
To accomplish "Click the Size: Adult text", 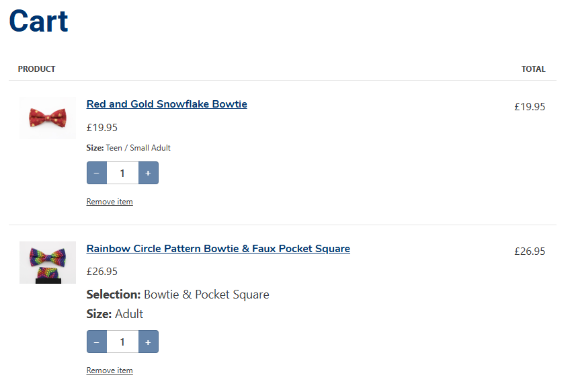I will [x=115, y=314].
